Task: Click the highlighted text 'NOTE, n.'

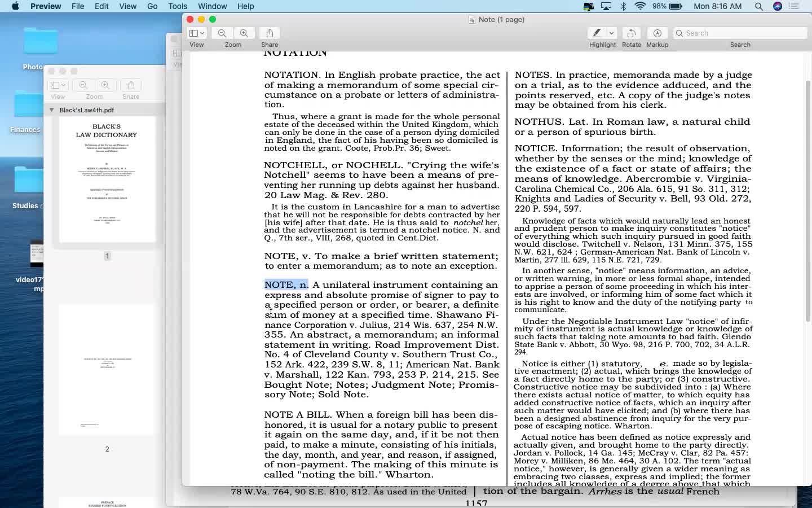Action: (286, 285)
